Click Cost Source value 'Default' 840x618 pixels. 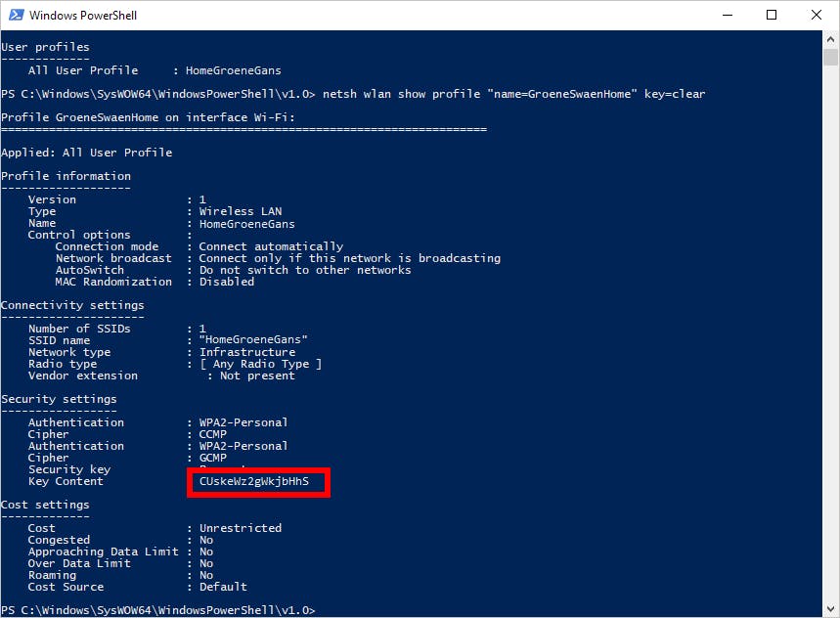223,587
